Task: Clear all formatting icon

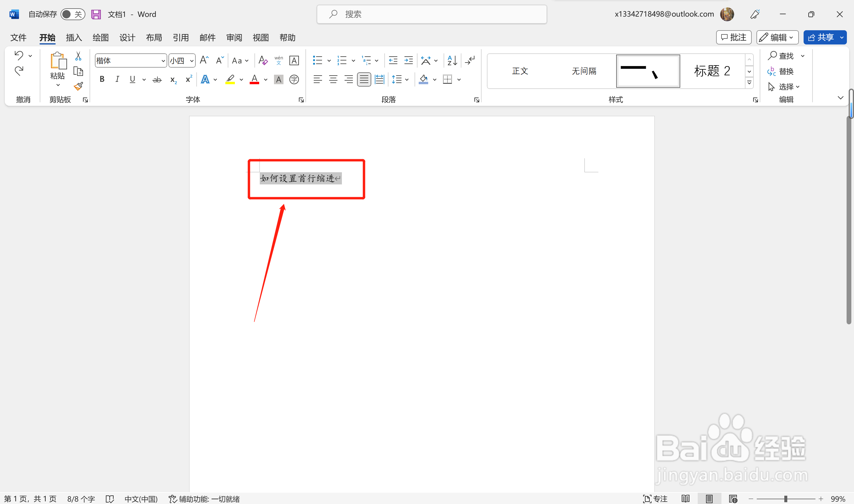Action: (263, 60)
